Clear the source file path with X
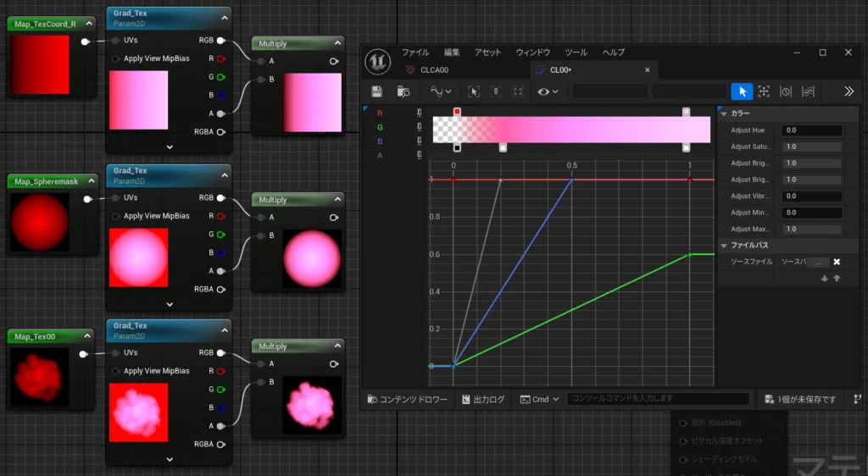868x476 pixels. click(x=837, y=262)
